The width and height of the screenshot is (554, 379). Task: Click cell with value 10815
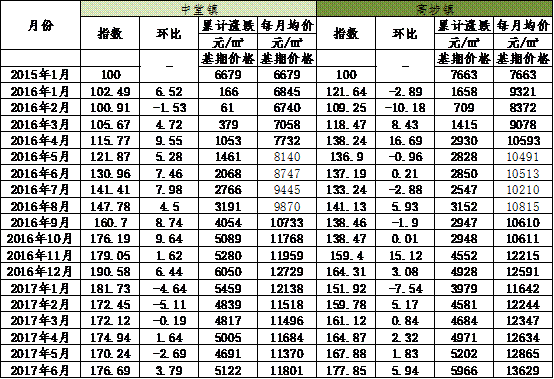[523, 206]
